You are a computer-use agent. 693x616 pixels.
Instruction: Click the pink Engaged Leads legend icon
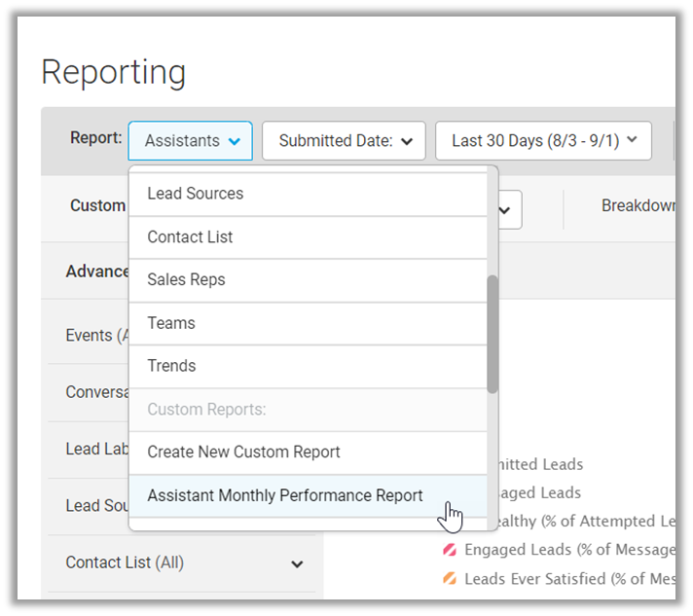450,551
